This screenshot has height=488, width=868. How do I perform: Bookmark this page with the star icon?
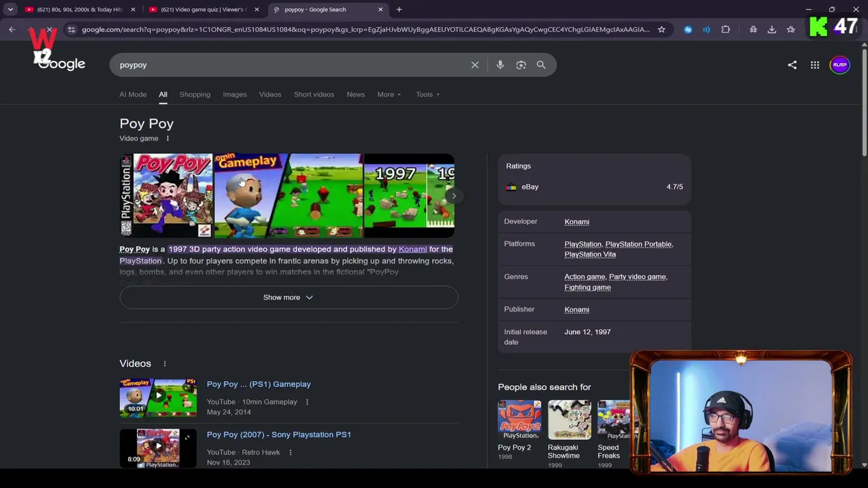[x=661, y=30]
